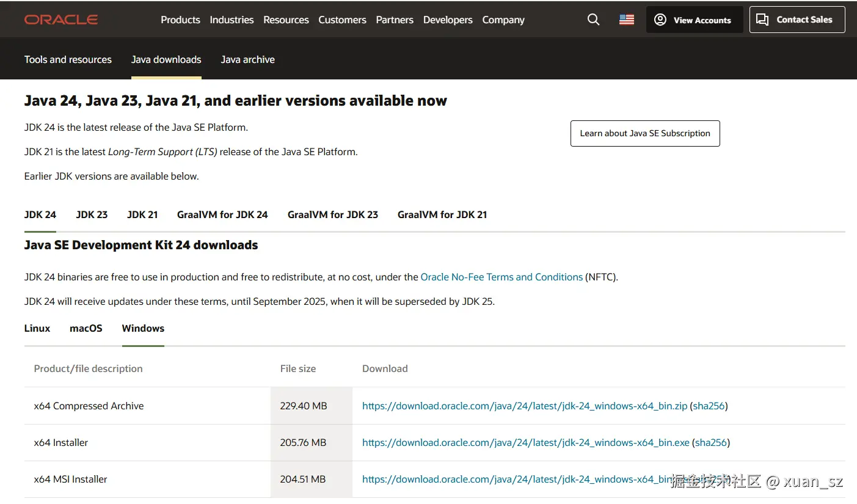
Task: Click the File size column header
Action: pos(298,368)
